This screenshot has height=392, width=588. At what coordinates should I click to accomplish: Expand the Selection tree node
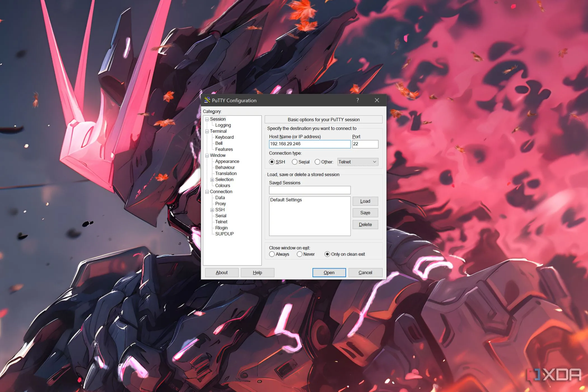tap(212, 180)
